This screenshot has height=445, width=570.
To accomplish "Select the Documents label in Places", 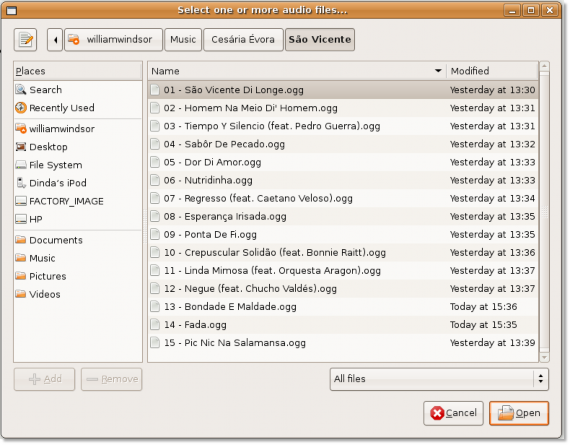I will tap(56, 240).
